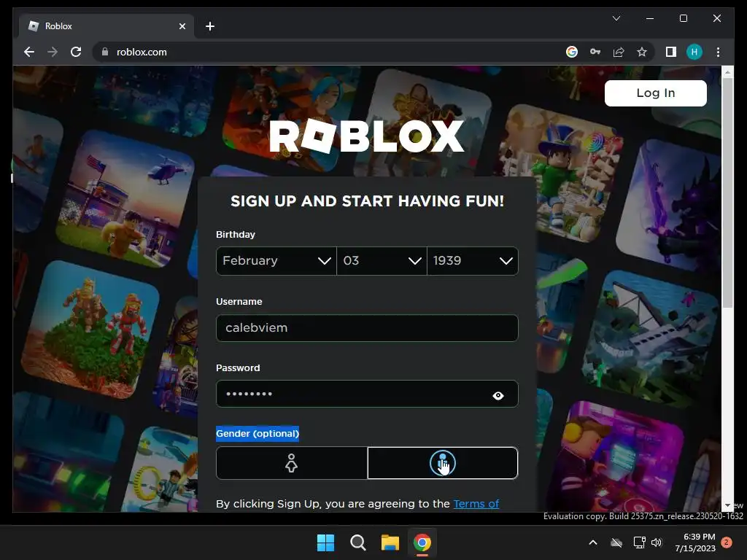Open the Chrome three-dot menu
This screenshot has width=747, height=560.
[718, 52]
